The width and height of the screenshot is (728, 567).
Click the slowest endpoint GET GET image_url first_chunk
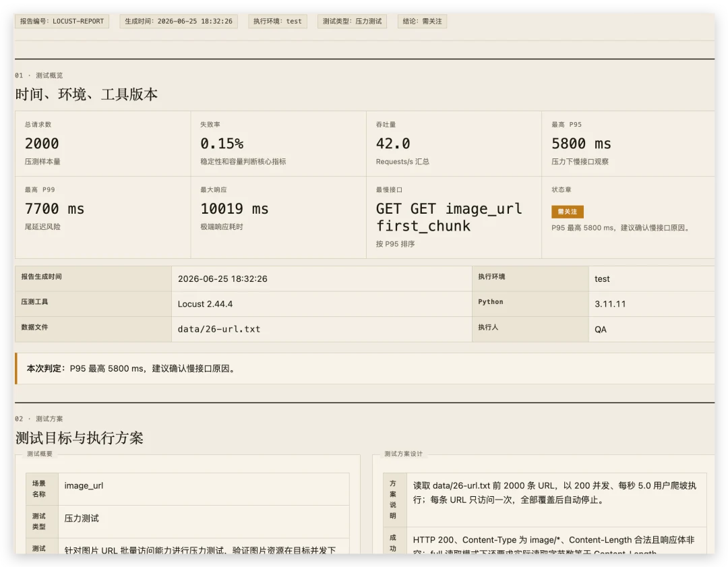[x=449, y=217]
